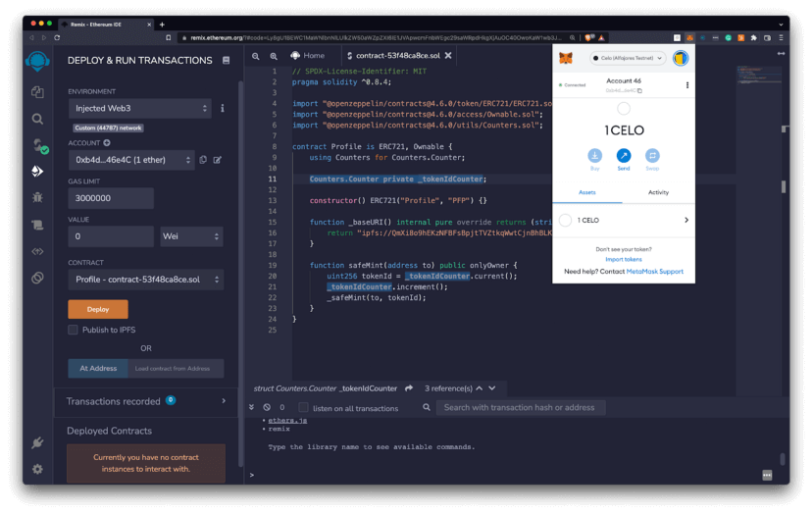The height and width of the screenshot is (514, 812).
Task: Enable the Publish to IPFS checkbox
Action: (x=73, y=331)
